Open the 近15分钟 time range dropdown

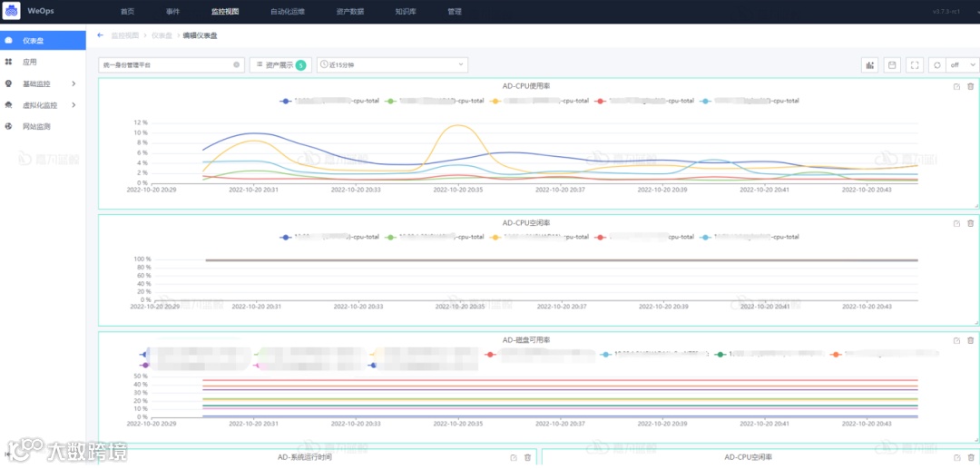point(393,65)
